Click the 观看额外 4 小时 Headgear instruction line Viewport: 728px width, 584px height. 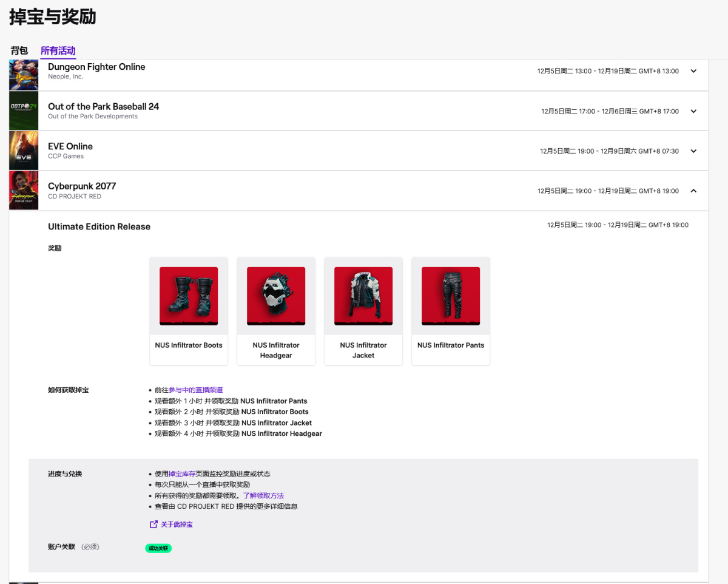click(238, 433)
